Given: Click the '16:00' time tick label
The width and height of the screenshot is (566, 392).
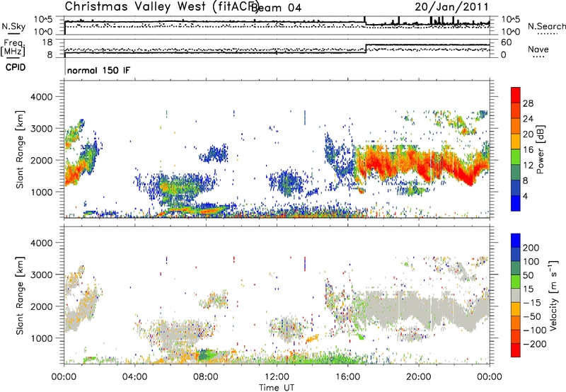Looking at the screenshot, I should point(347,377).
